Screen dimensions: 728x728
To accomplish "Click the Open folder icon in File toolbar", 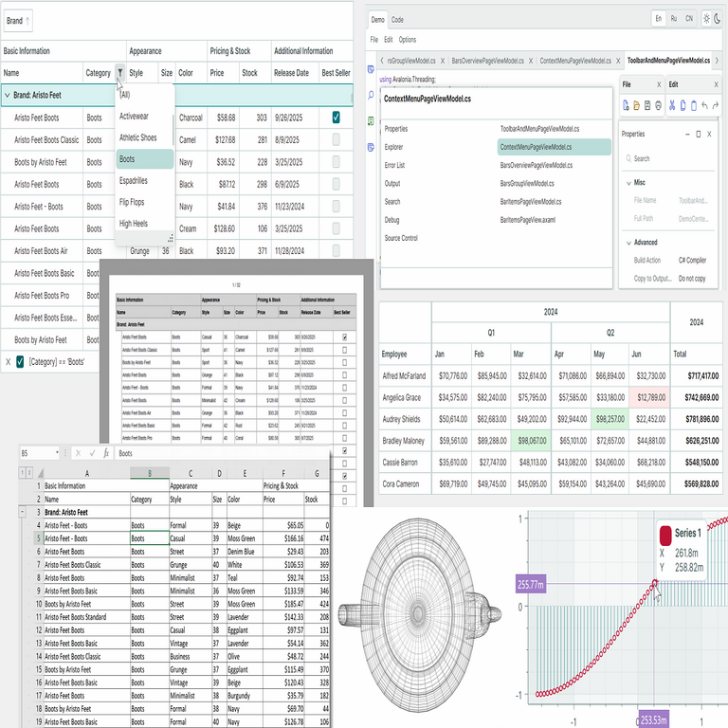I will tap(636, 105).
